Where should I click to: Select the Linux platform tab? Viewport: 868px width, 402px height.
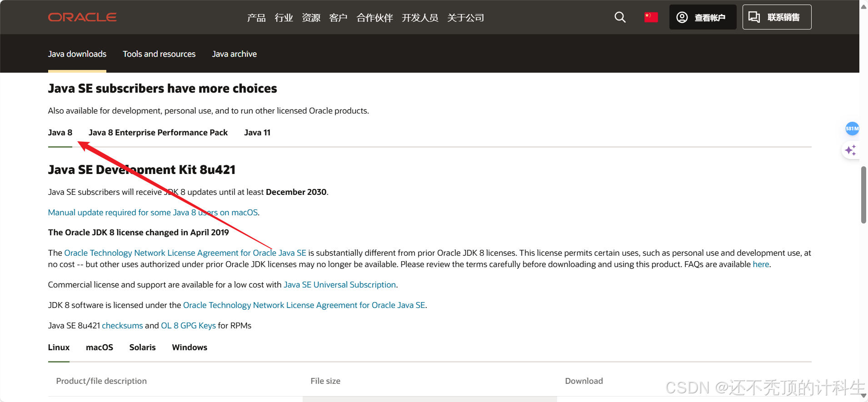pyautogui.click(x=59, y=347)
